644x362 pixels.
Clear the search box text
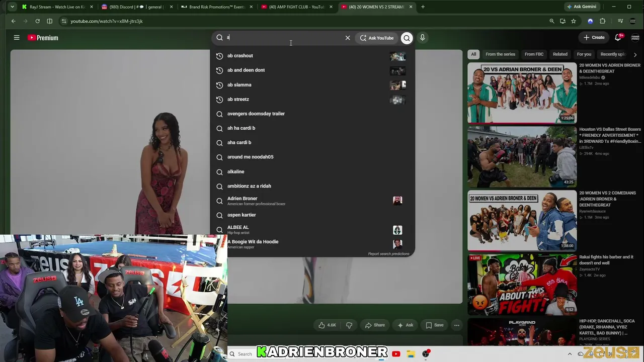click(348, 38)
